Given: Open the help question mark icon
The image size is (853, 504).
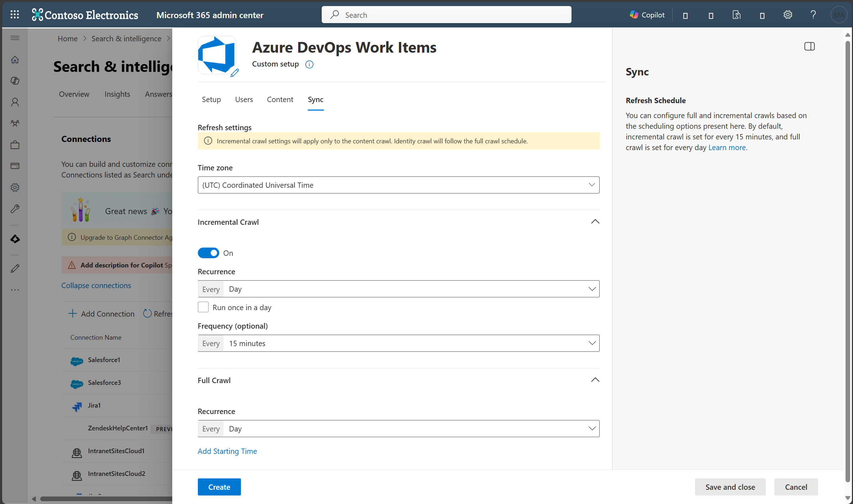Looking at the screenshot, I should pyautogui.click(x=813, y=15).
